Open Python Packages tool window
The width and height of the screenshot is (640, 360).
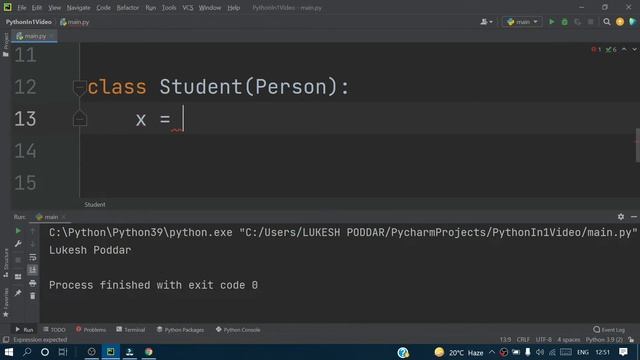(x=180, y=329)
